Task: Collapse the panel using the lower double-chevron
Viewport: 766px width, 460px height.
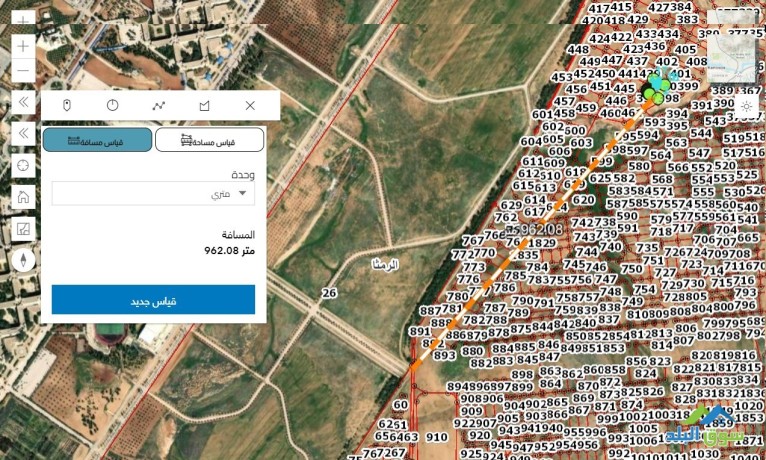Action: click(23, 133)
